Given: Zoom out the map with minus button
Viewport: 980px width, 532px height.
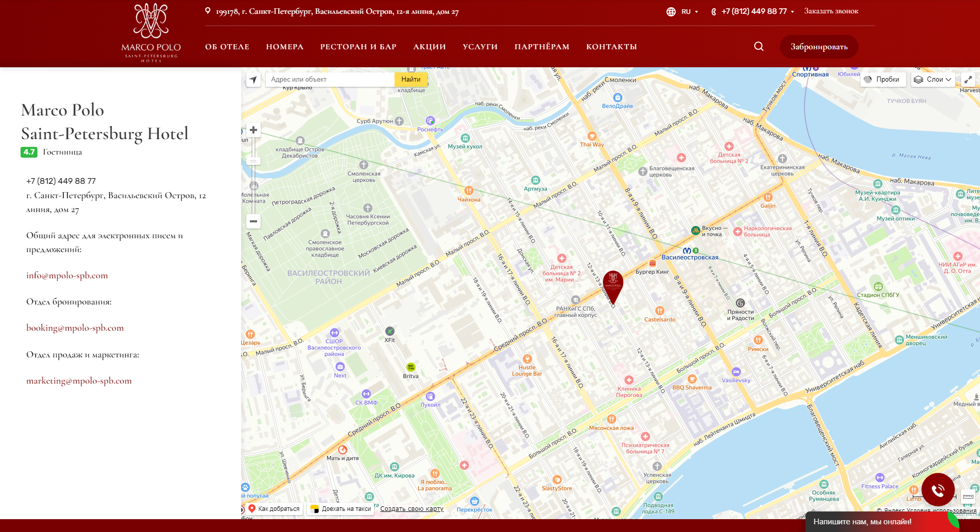Looking at the screenshot, I should tap(253, 221).
